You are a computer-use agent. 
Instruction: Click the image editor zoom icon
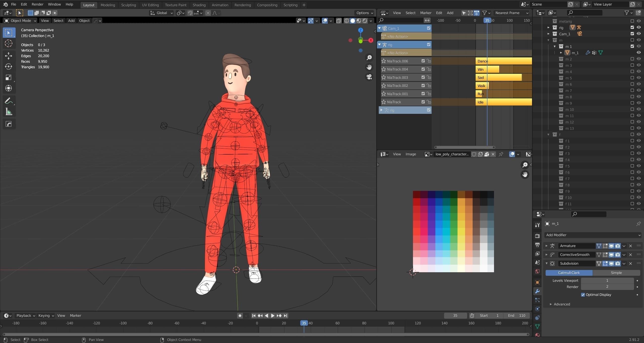click(x=525, y=165)
